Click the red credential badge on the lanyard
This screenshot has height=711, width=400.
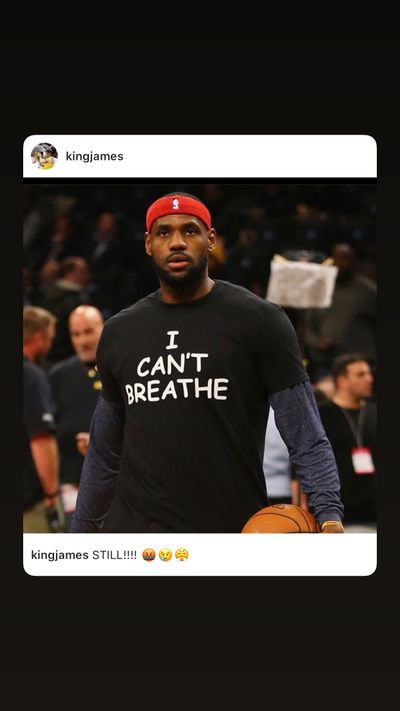(363, 461)
